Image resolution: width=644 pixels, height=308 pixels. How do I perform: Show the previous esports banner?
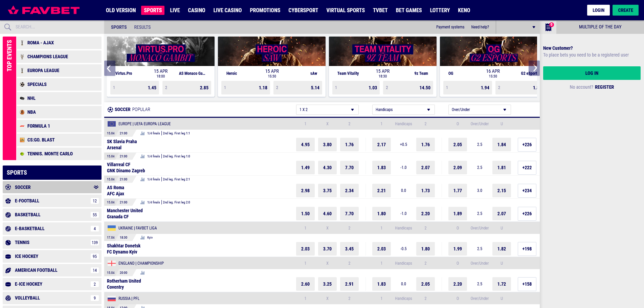click(x=109, y=68)
